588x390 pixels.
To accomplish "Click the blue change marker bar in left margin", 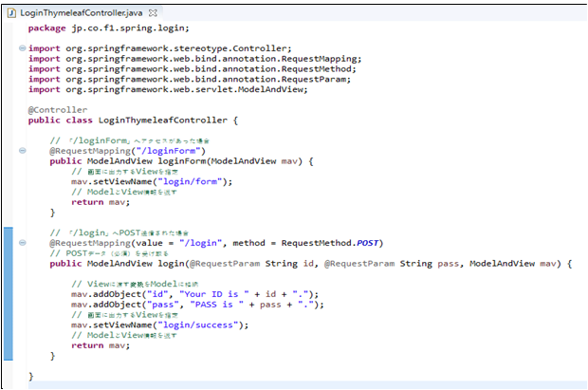I will click(9, 294).
